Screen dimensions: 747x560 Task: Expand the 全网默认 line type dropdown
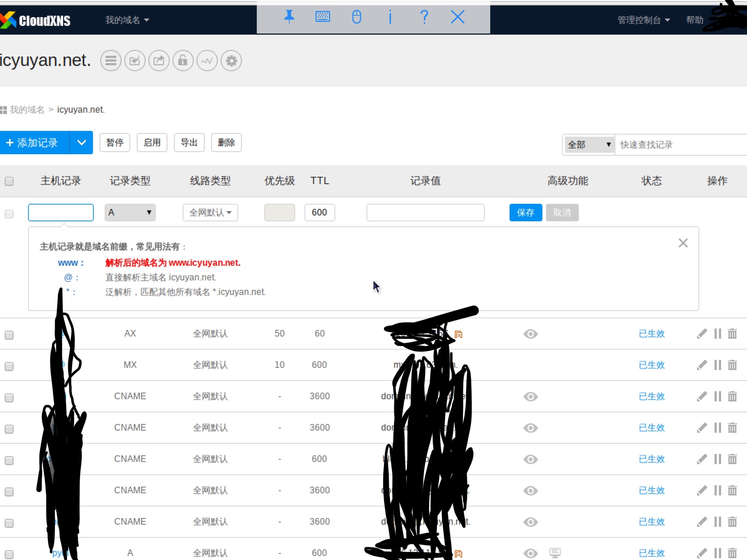click(210, 213)
